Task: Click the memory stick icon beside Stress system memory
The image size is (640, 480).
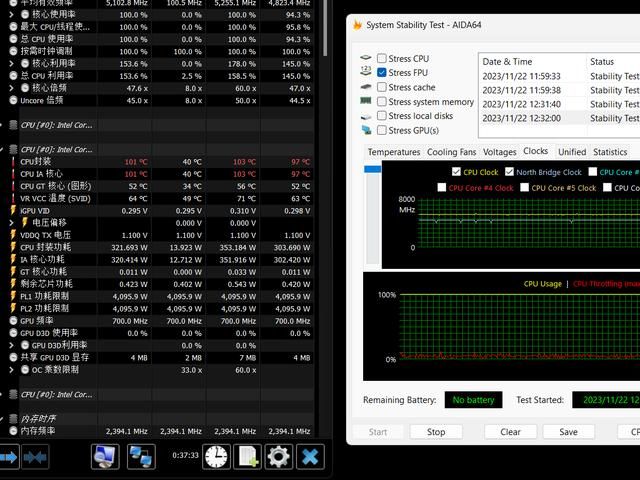Action: pyautogui.click(x=366, y=100)
